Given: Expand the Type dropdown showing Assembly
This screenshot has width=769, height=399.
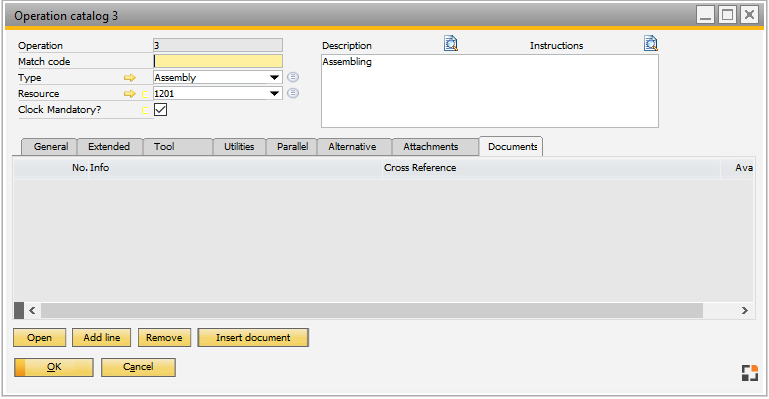Looking at the screenshot, I should 275,77.
